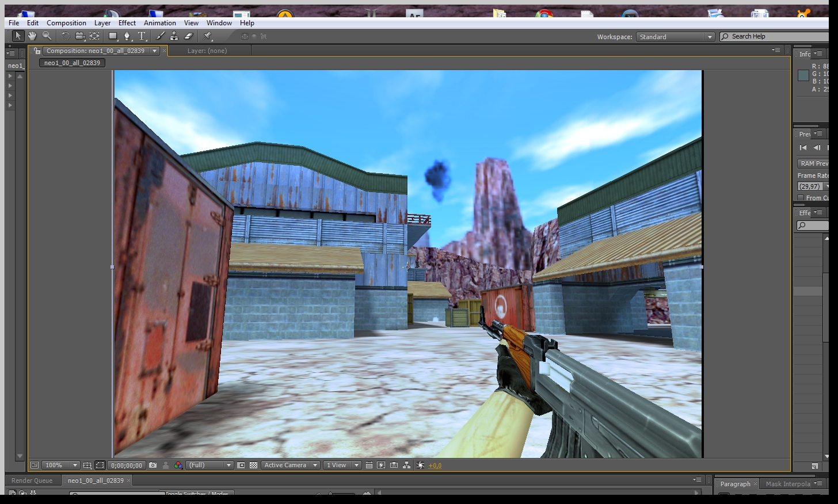Open the 1 View layout dropdown
The height and width of the screenshot is (504, 838).
[342, 465]
